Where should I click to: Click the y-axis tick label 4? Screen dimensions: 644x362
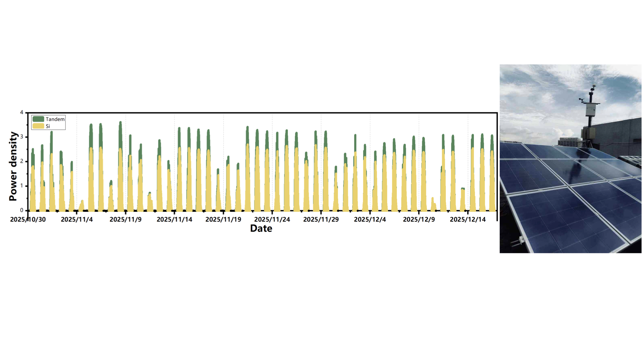(x=22, y=113)
